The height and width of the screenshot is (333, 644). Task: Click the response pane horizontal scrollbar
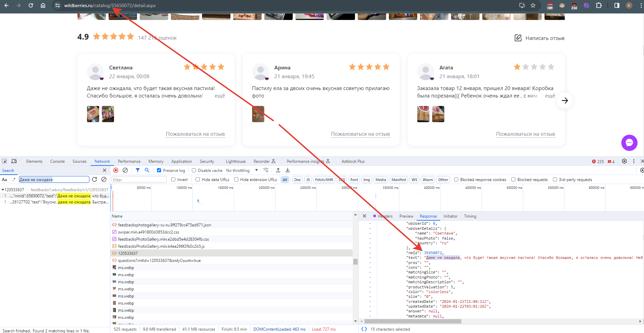(x=413, y=321)
